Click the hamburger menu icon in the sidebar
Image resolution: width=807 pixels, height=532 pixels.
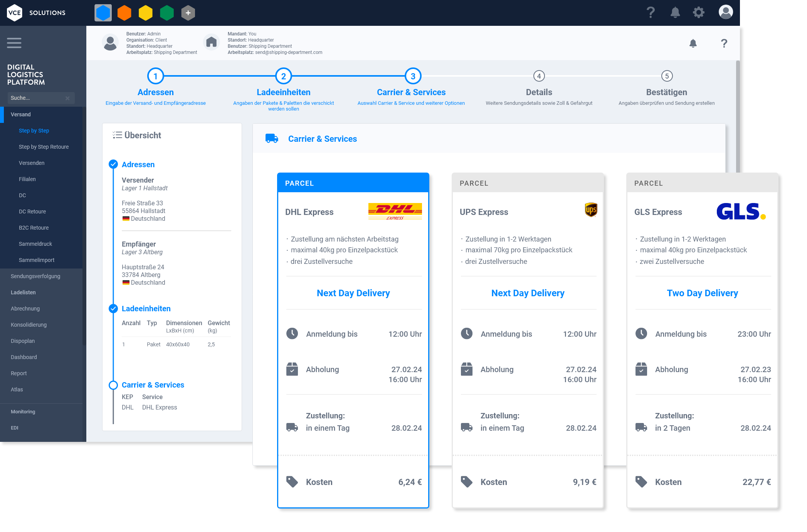pyautogui.click(x=14, y=43)
